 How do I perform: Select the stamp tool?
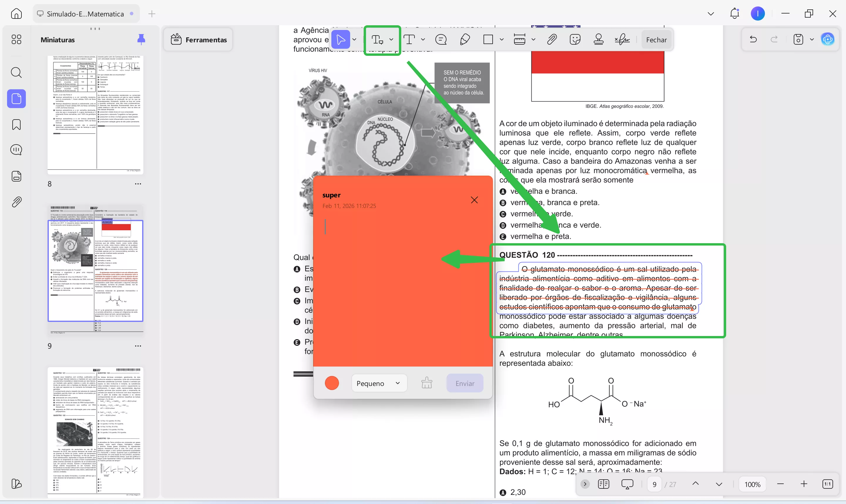pyautogui.click(x=598, y=40)
